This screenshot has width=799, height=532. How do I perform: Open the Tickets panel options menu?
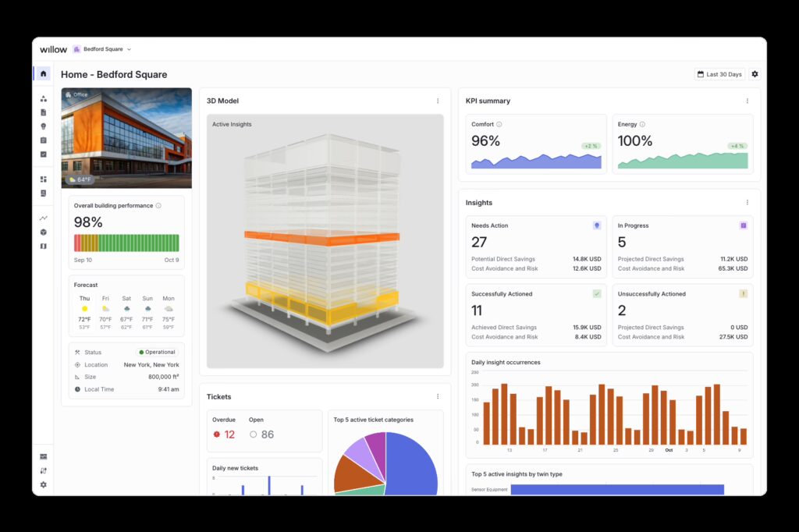click(438, 396)
